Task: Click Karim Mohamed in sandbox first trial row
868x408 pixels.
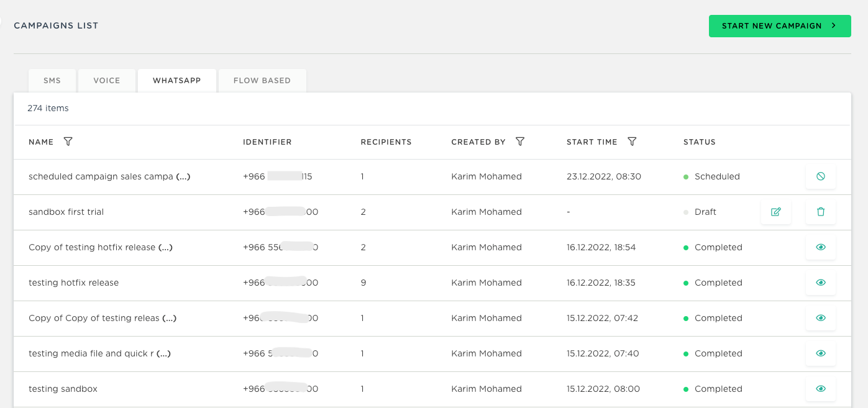Action: [x=487, y=212]
